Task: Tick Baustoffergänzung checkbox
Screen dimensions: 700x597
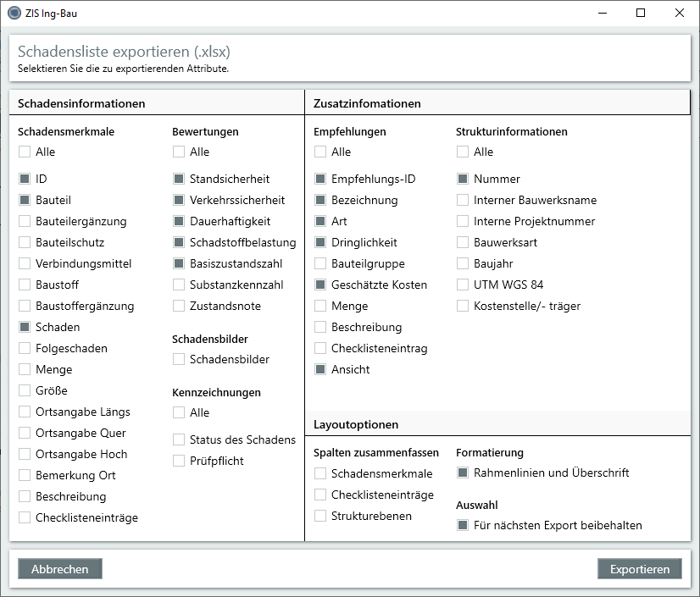Action: click(x=25, y=306)
